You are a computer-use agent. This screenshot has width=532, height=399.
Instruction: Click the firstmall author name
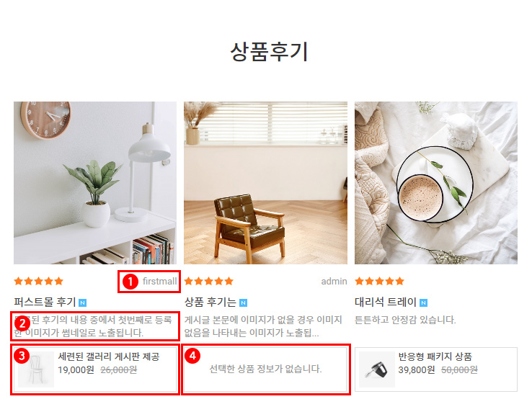[x=159, y=282]
